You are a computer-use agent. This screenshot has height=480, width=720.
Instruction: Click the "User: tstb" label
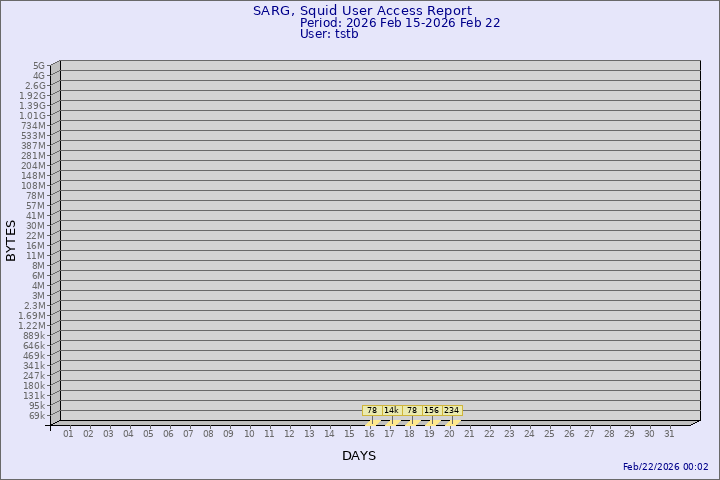coord(329,34)
